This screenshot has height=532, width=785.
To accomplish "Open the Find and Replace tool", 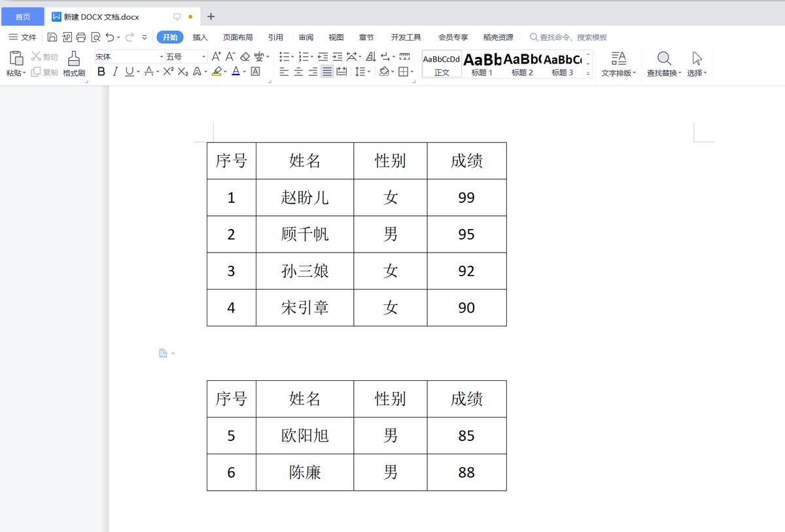I will 663,63.
